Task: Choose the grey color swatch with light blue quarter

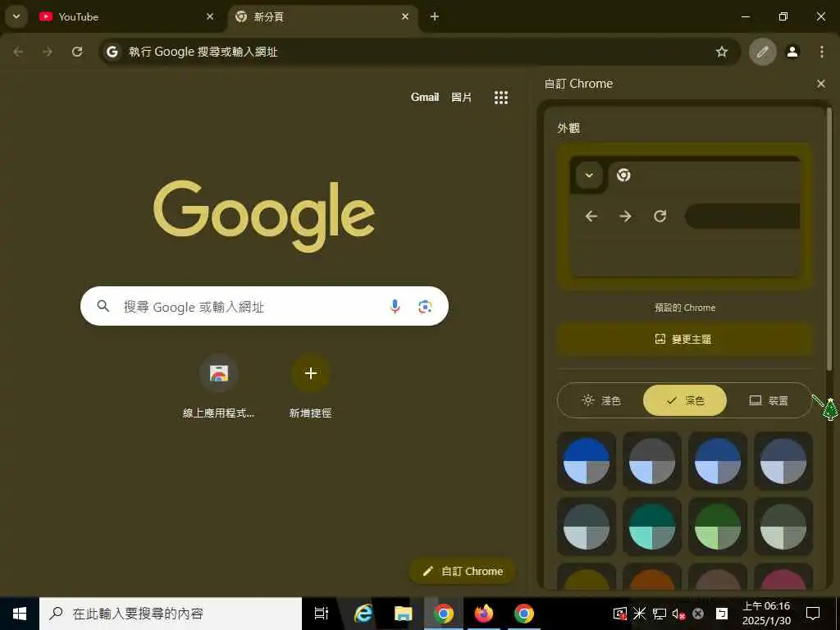Action: coord(652,461)
